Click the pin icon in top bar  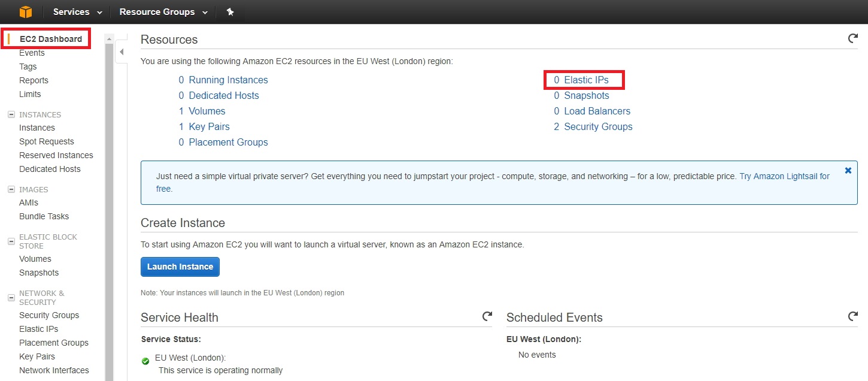pyautogui.click(x=230, y=12)
